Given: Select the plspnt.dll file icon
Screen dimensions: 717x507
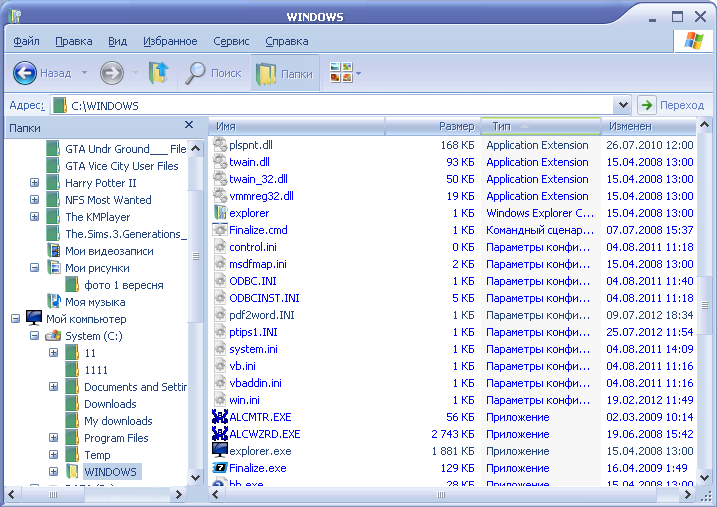Looking at the screenshot, I should (x=220, y=144).
